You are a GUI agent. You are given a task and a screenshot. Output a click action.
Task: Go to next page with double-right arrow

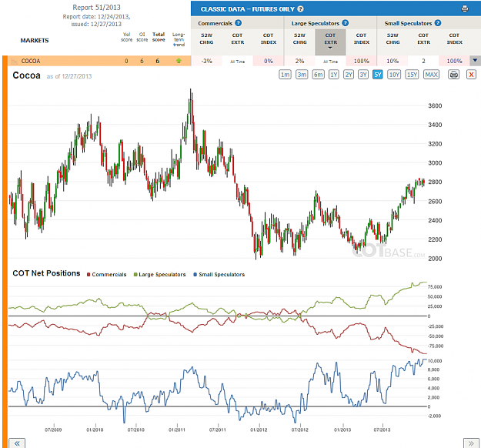(x=471, y=443)
